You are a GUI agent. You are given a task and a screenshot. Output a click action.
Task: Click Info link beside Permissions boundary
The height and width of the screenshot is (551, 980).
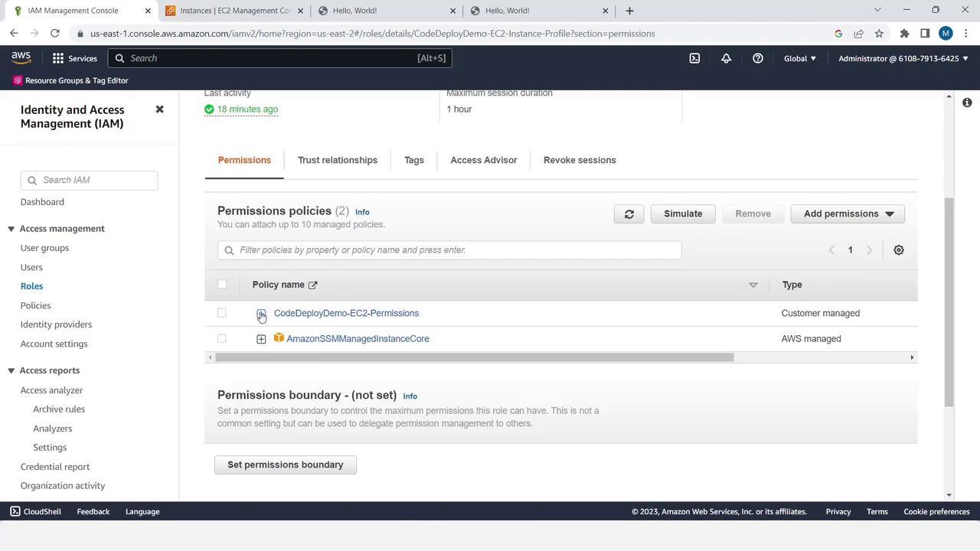pyautogui.click(x=410, y=396)
